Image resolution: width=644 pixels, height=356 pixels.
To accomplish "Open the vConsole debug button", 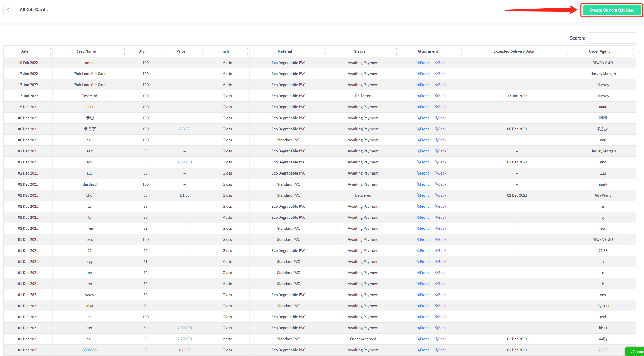I will coord(635,352).
